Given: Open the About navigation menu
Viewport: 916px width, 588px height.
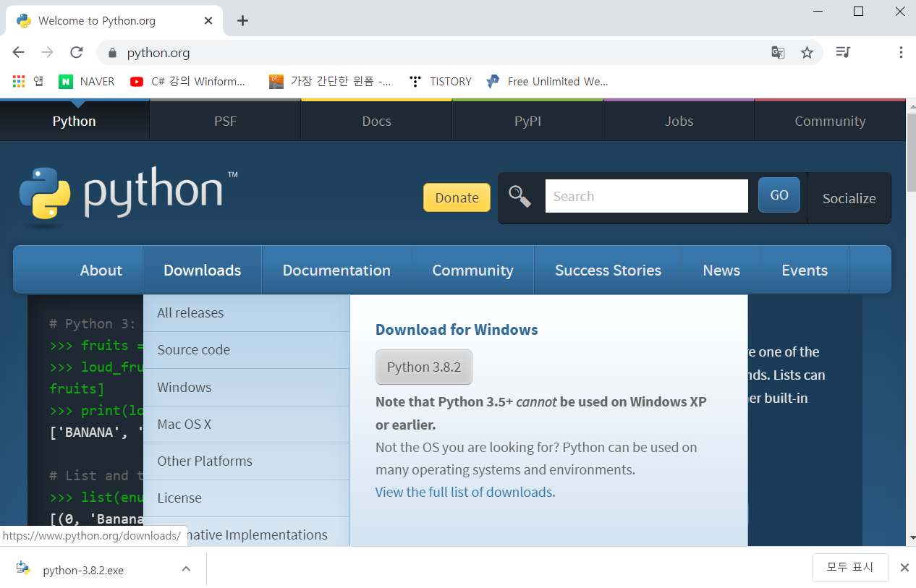Looking at the screenshot, I should coord(101,270).
